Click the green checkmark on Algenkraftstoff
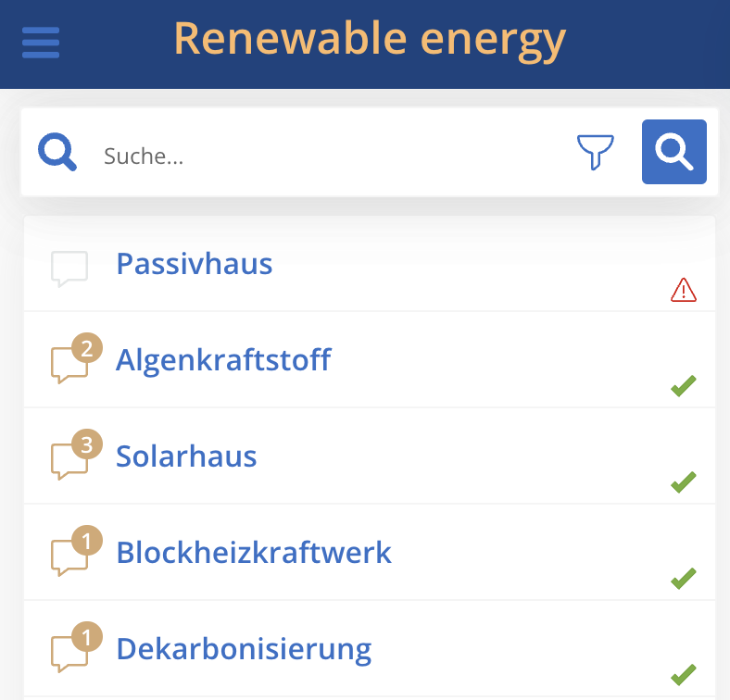This screenshot has height=700, width=730. coord(684,386)
